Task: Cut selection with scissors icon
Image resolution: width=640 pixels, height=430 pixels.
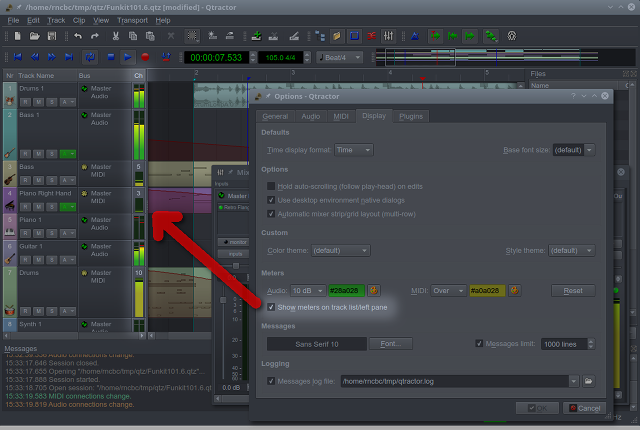Action: pos(116,36)
